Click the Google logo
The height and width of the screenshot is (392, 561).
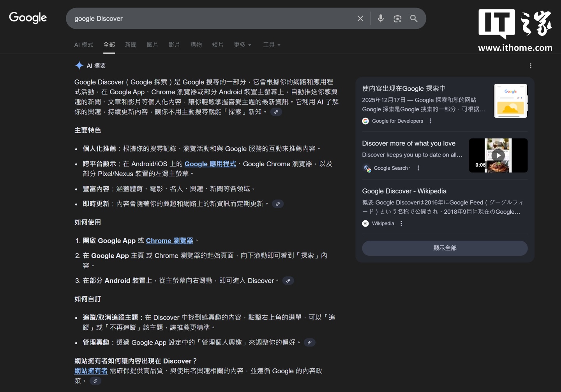coord(28,18)
